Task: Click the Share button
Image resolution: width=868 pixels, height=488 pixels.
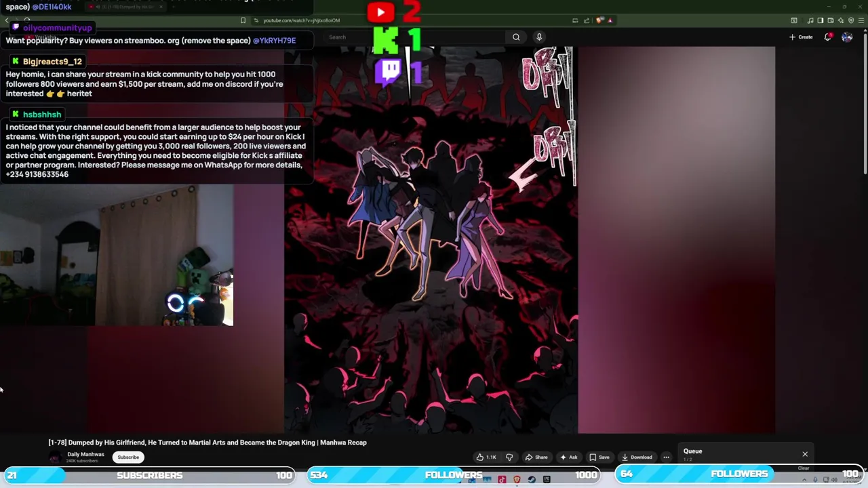Action: (x=536, y=457)
